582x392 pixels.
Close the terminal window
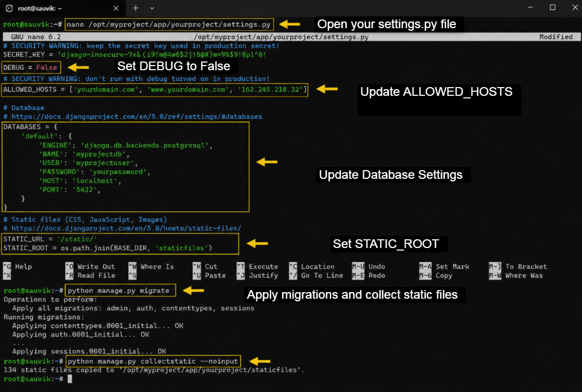(575, 7)
